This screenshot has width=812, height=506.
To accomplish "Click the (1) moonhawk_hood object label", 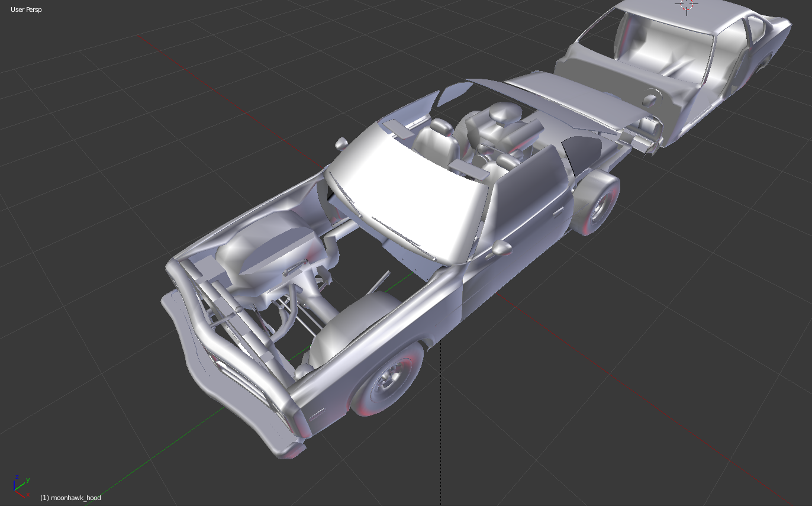I will [70, 498].
